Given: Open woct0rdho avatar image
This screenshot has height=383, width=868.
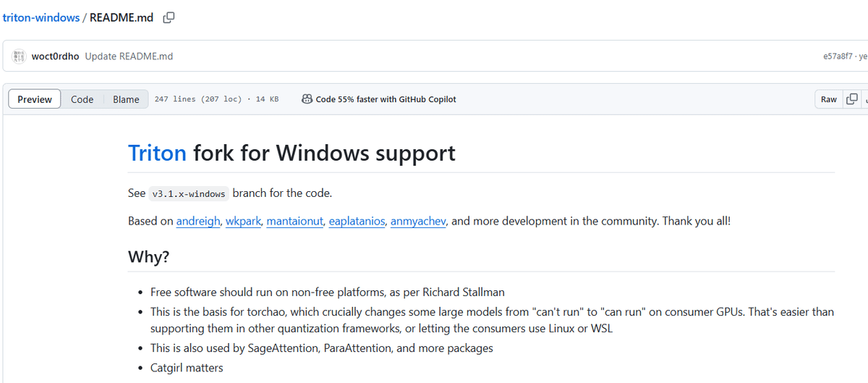Looking at the screenshot, I should click(19, 56).
